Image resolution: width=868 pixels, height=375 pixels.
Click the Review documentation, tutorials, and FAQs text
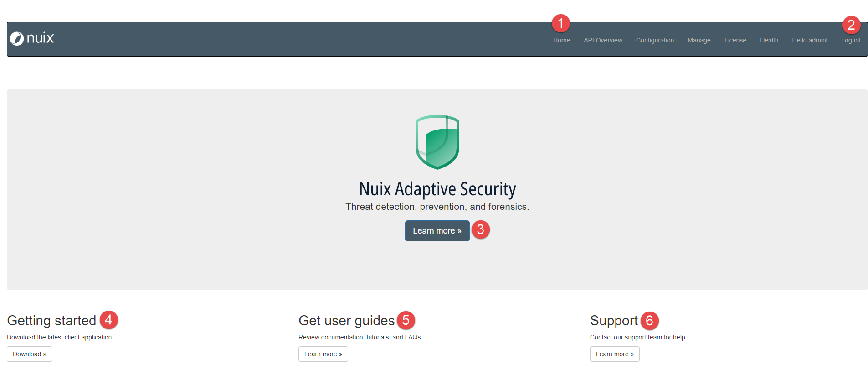point(360,337)
